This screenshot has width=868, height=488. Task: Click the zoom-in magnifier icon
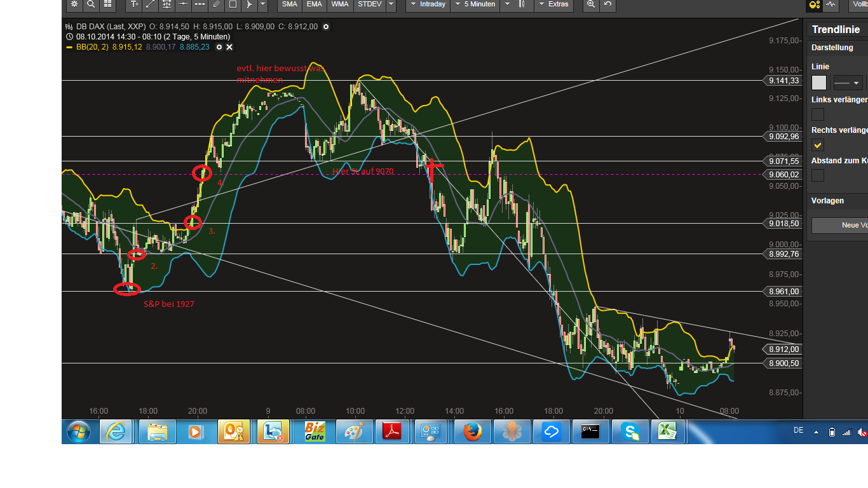591,4
